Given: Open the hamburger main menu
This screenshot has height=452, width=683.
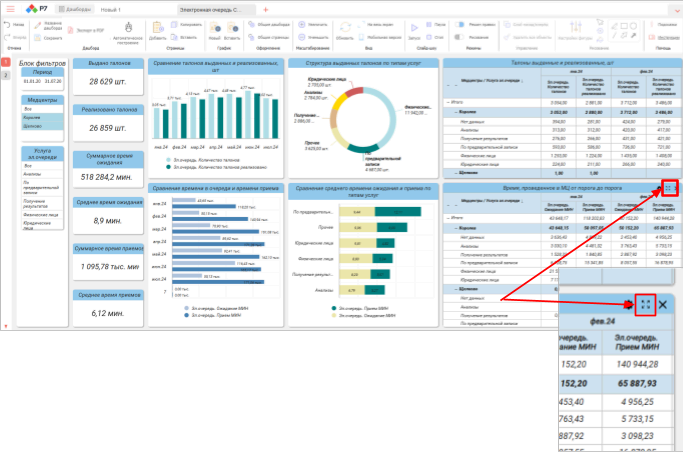Looking at the screenshot, I should pyautogui.click(x=10, y=9).
